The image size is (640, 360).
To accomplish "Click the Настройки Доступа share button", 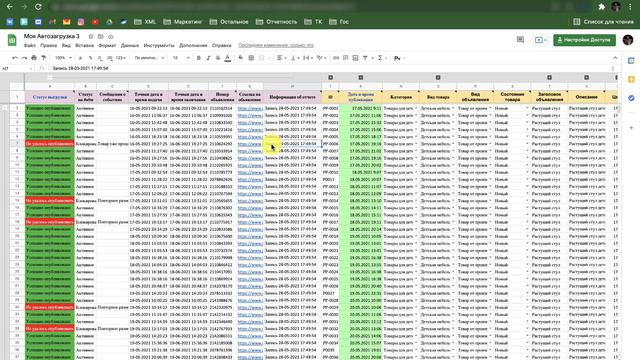I will [x=584, y=40].
